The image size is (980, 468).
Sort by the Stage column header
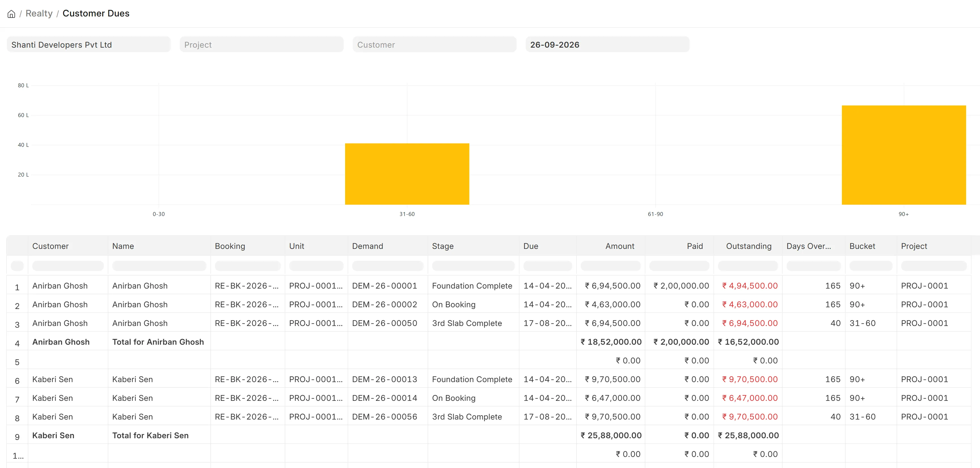point(473,246)
